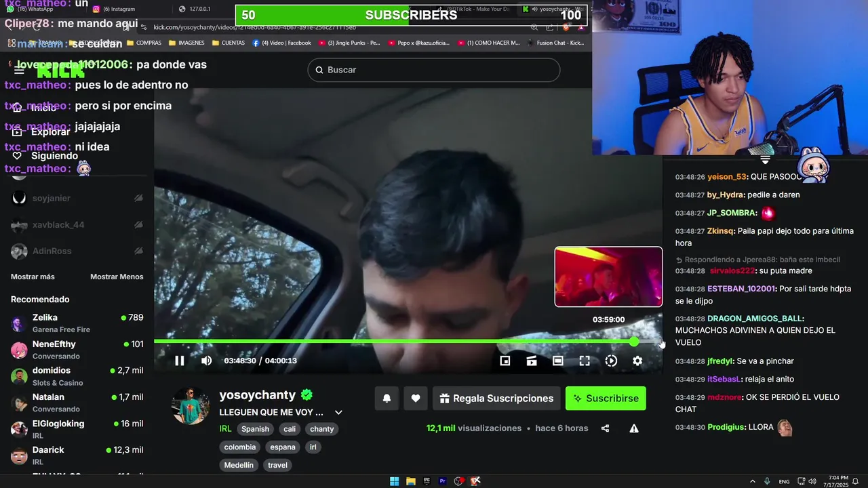
Task: Share the video via share icon
Action: pos(605,428)
